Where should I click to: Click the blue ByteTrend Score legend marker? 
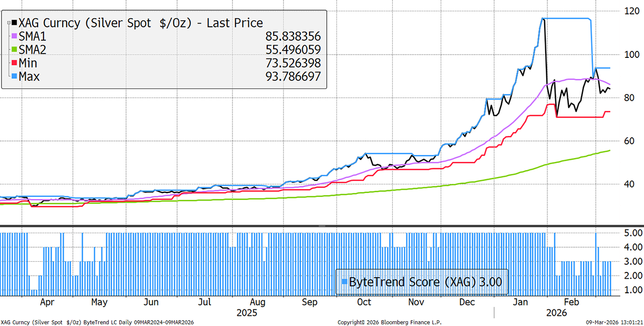pyautogui.click(x=343, y=281)
